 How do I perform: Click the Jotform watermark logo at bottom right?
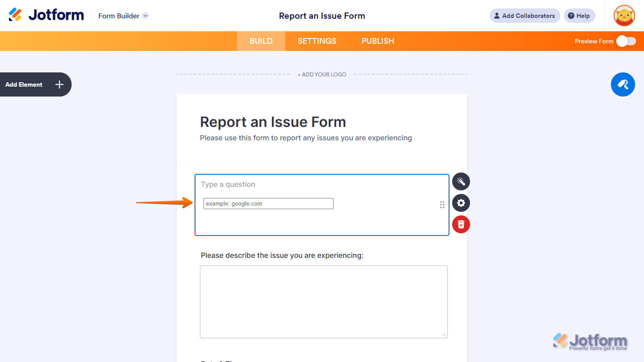[590, 340]
